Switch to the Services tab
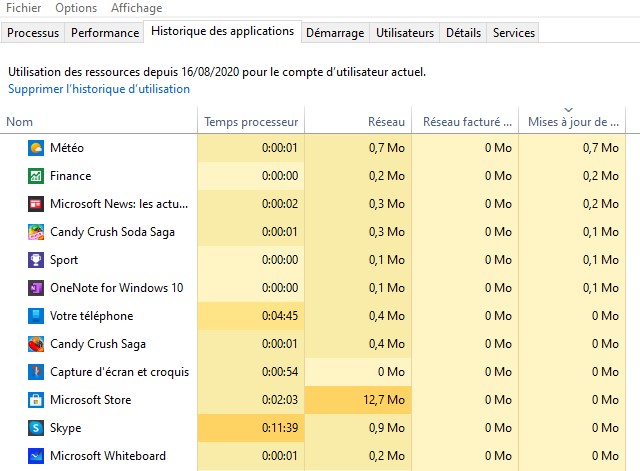Viewport: 640px width, 471px height. (x=513, y=33)
